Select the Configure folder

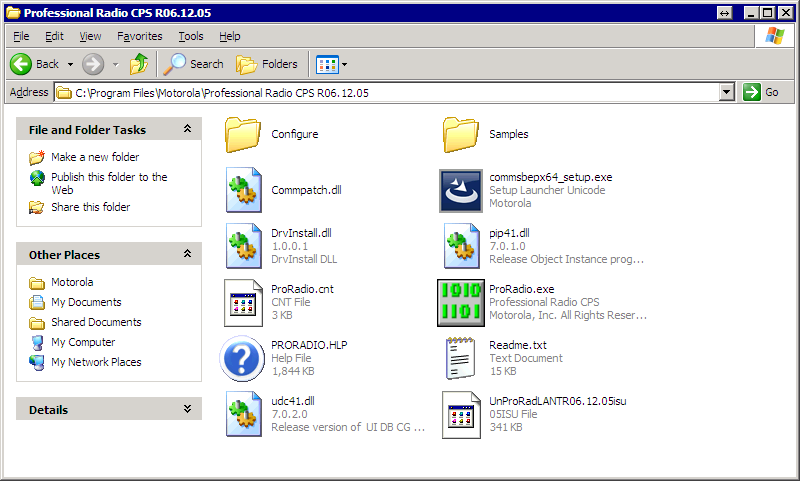pyautogui.click(x=243, y=134)
